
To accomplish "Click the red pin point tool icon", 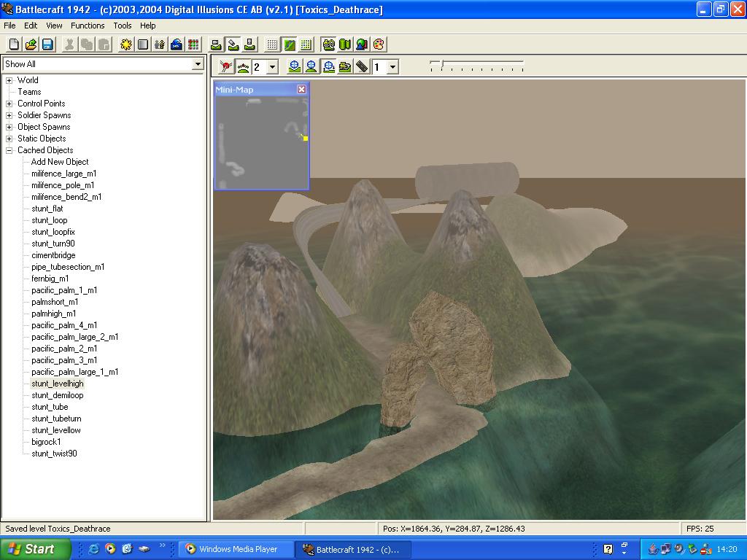I will [x=226, y=66].
